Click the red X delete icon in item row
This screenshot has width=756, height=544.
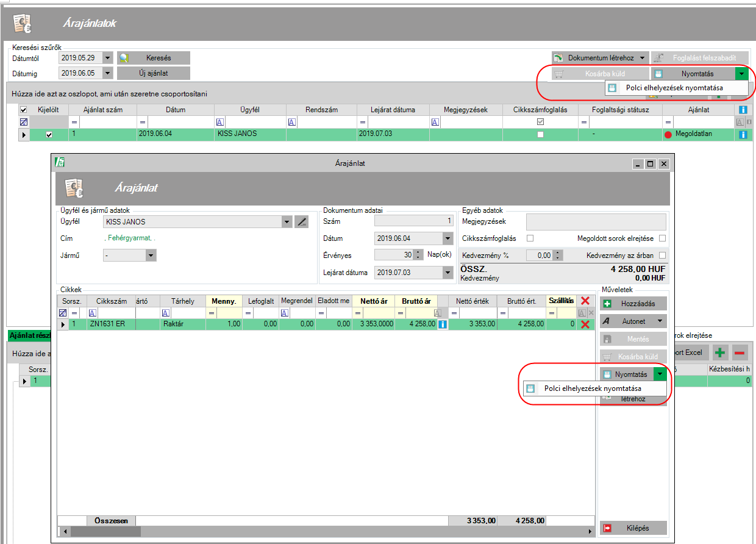[x=585, y=324]
